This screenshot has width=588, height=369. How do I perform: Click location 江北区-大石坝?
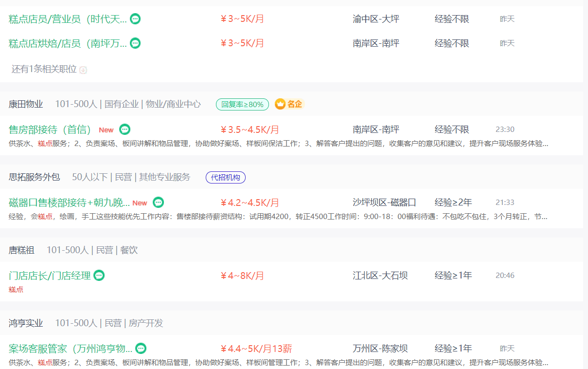tap(380, 275)
